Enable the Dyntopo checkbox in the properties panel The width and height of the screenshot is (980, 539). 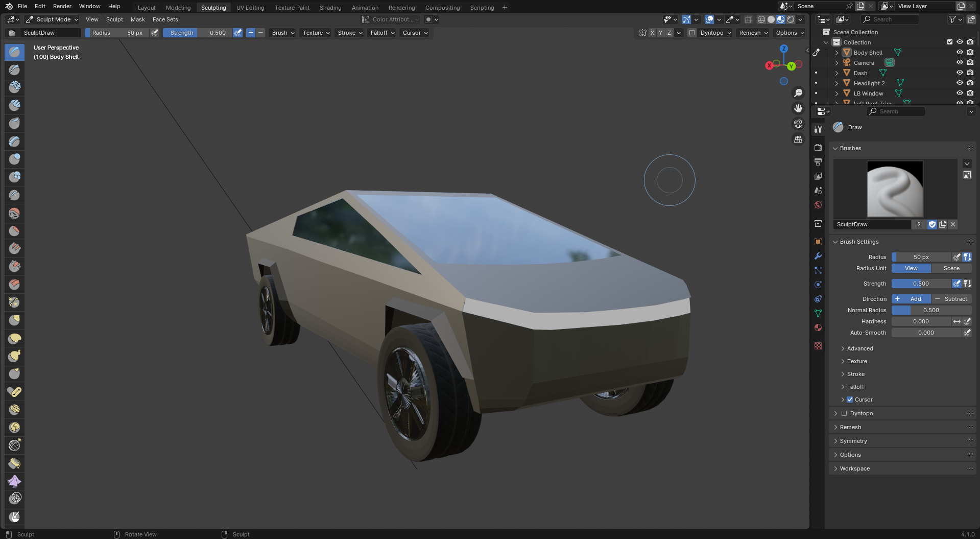[x=844, y=413]
